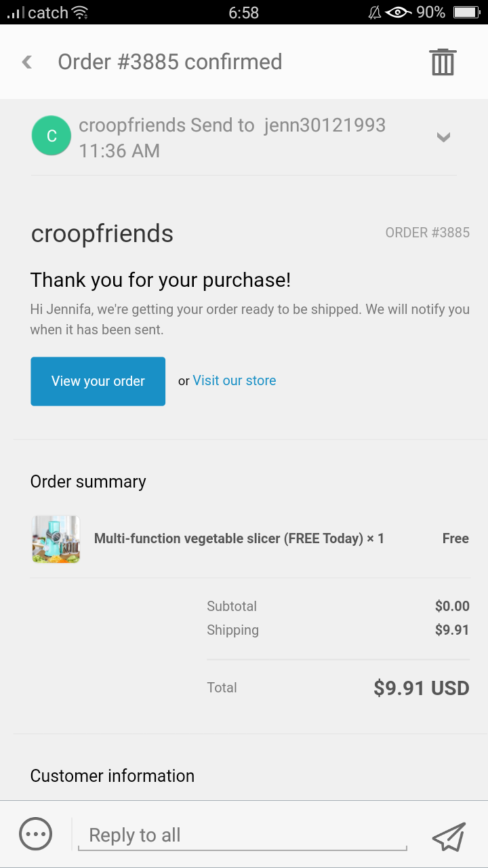
Task: Tap the vegetable slicer product thumbnail
Action: (x=56, y=539)
